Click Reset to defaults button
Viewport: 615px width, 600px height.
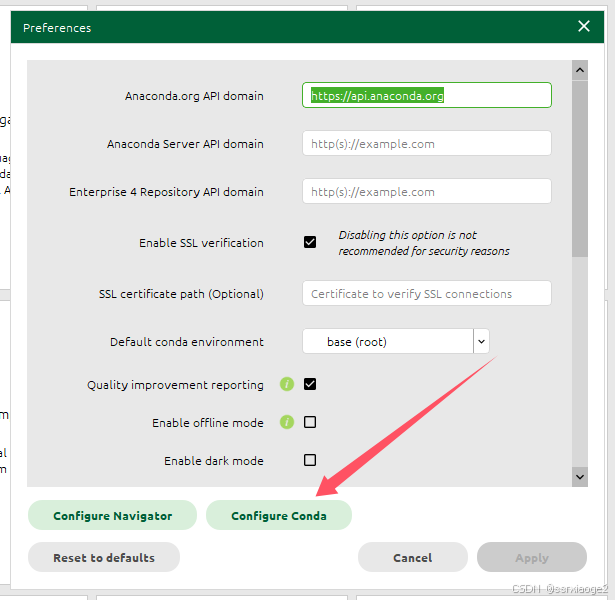click(104, 557)
